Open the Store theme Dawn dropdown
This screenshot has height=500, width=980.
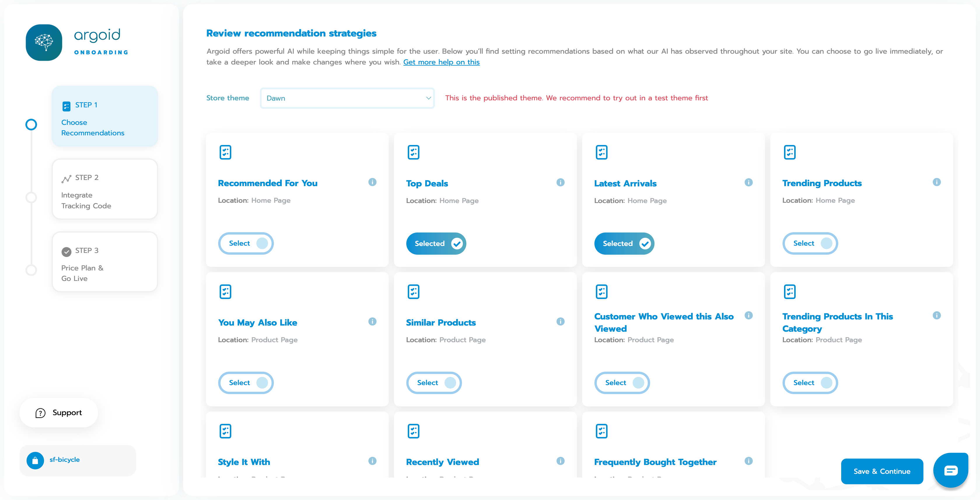[x=347, y=98]
